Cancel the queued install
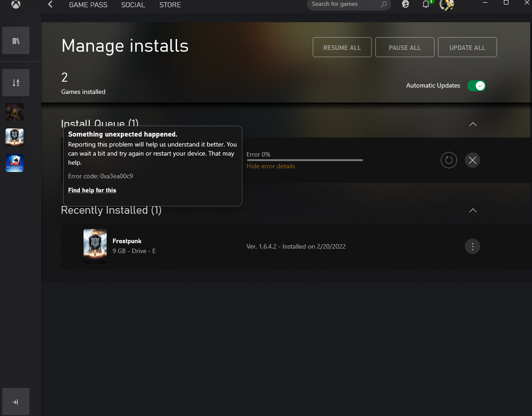 (472, 160)
